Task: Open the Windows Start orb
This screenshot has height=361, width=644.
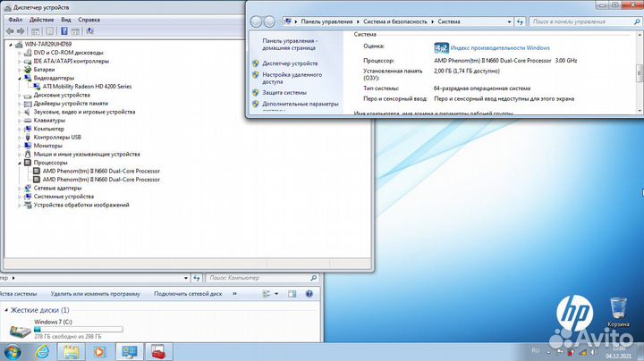Action: [x=12, y=352]
